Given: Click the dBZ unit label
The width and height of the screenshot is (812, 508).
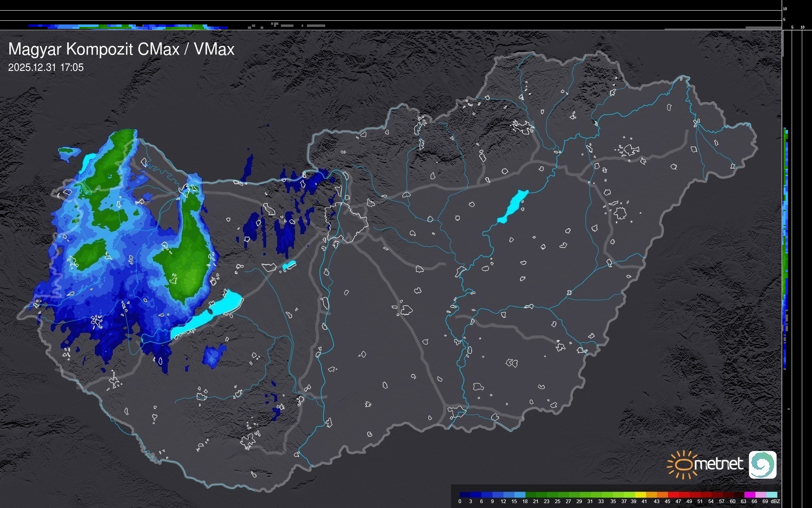Looking at the screenshot, I should [775, 501].
